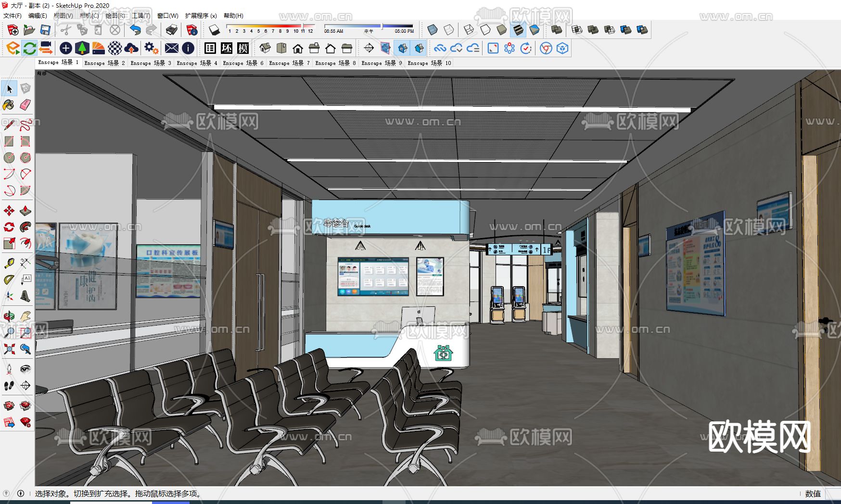Switch to Iso house view
Image resolution: width=841 pixels, height=504 pixels.
265,48
